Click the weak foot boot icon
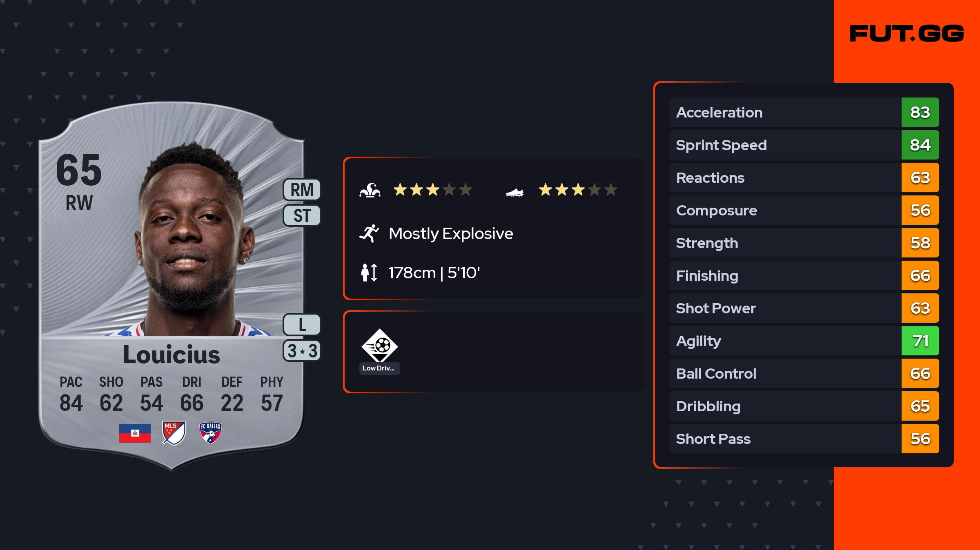Image resolution: width=980 pixels, height=550 pixels. pyautogui.click(x=514, y=192)
